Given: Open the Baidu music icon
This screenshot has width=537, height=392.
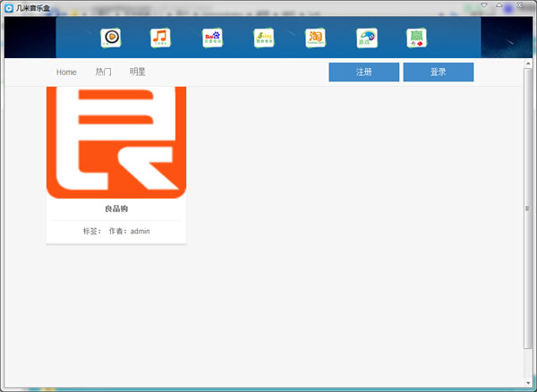Looking at the screenshot, I should click(x=212, y=38).
